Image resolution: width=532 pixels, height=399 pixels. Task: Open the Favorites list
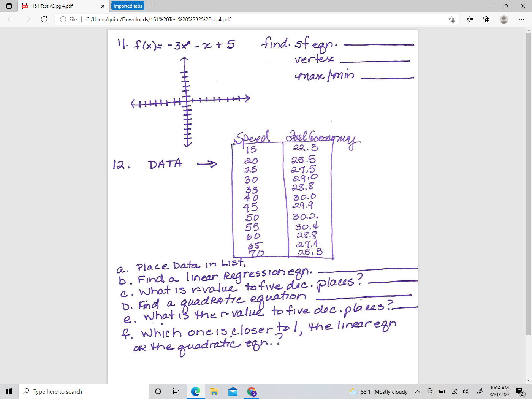tap(470, 19)
